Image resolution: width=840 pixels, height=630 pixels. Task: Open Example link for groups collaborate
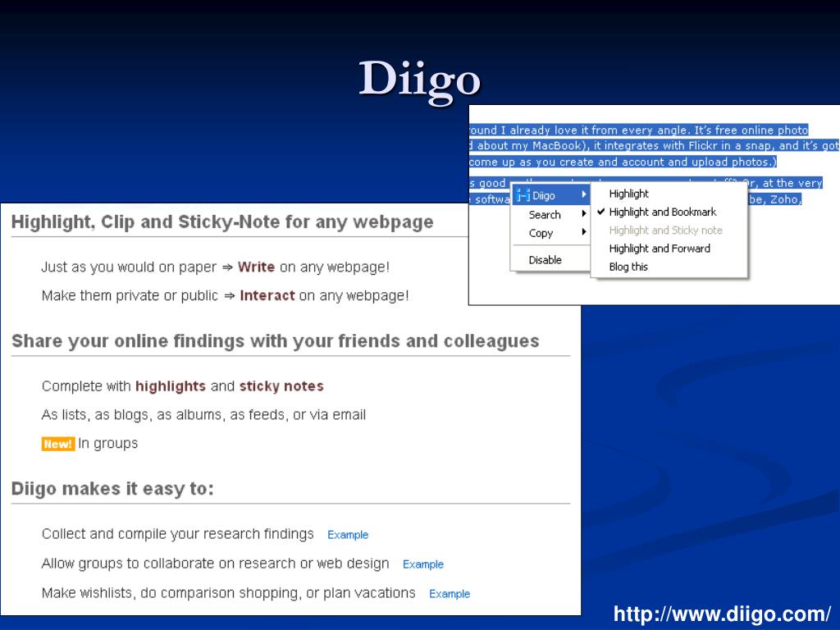click(423, 564)
